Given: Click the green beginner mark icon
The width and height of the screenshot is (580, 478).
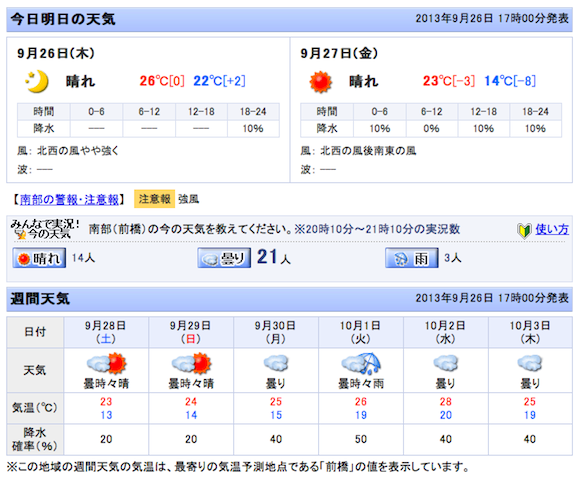Looking at the screenshot, I should tap(524, 231).
